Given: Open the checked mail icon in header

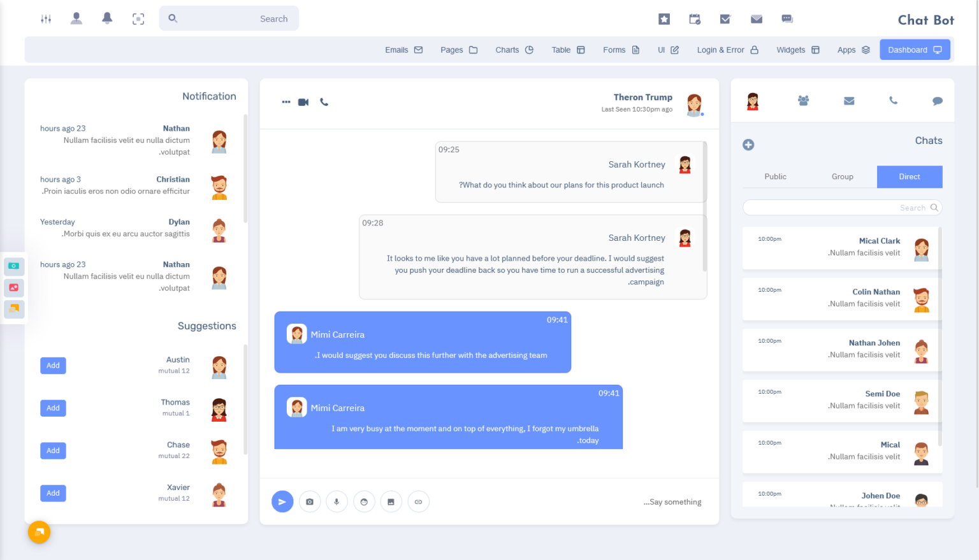Looking at the screenshot, I should coord(725,19).
